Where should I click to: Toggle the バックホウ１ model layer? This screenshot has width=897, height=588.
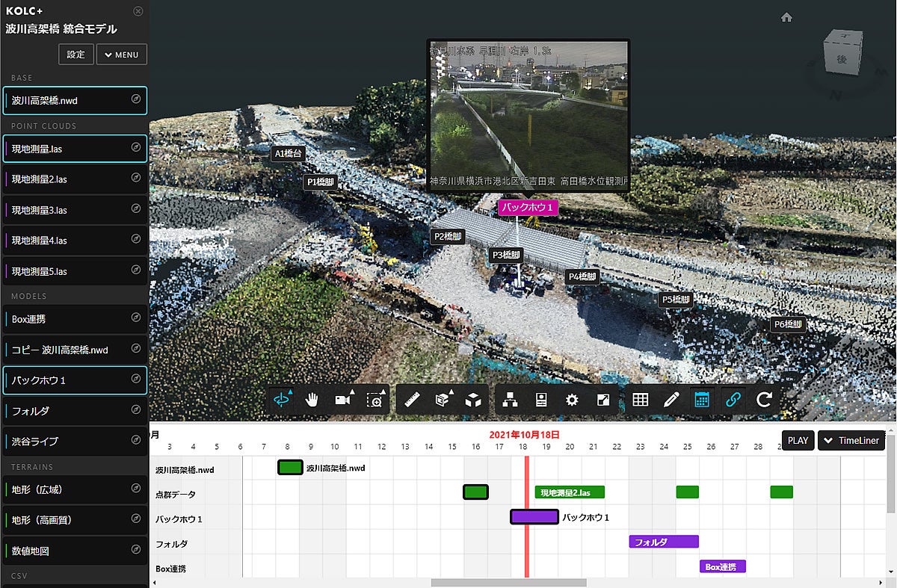click(x=75, y=380)
